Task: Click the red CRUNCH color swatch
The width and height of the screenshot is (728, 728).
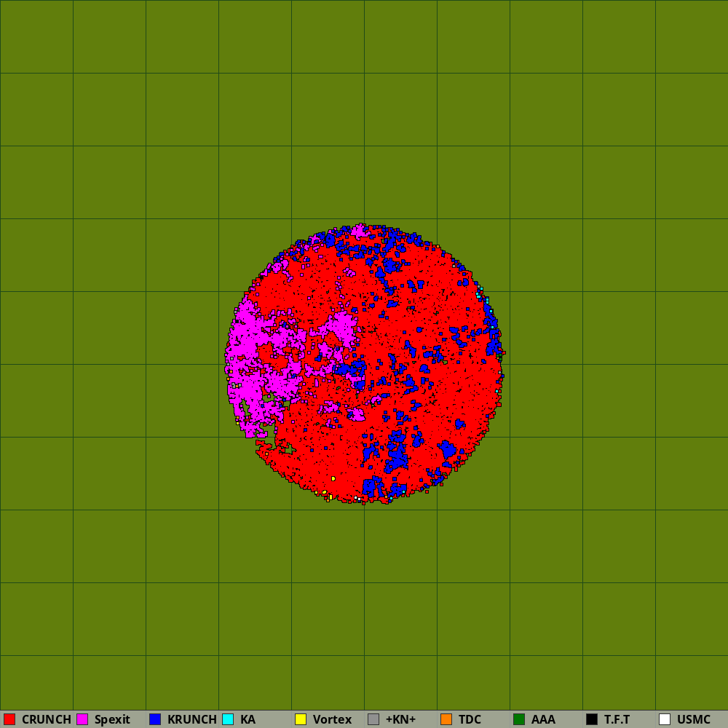Action: 9,719
